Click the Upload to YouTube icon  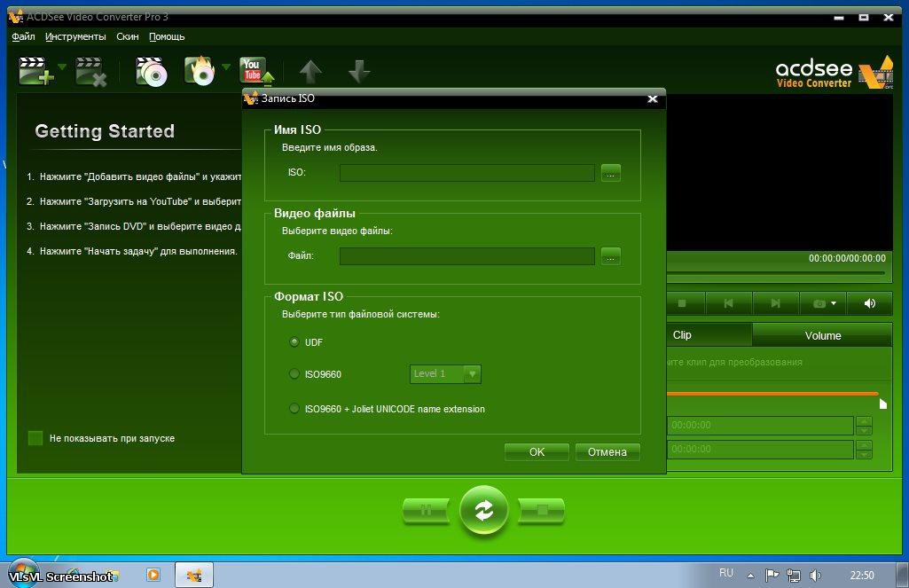[255, 71]
